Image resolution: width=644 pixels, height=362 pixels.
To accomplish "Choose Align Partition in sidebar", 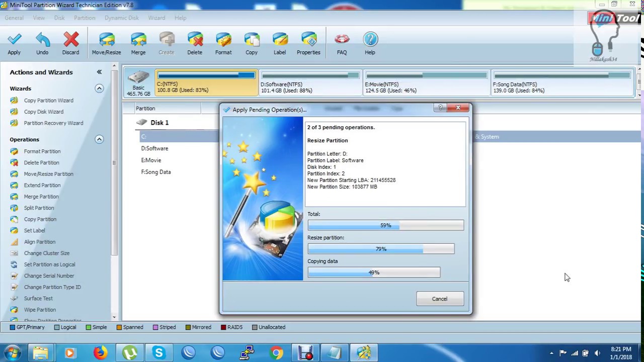I will tap(40, 242).
